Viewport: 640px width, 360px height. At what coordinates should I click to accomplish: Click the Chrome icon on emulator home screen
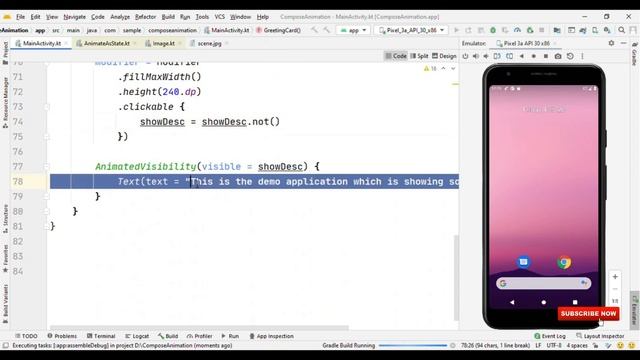point(564,262)
